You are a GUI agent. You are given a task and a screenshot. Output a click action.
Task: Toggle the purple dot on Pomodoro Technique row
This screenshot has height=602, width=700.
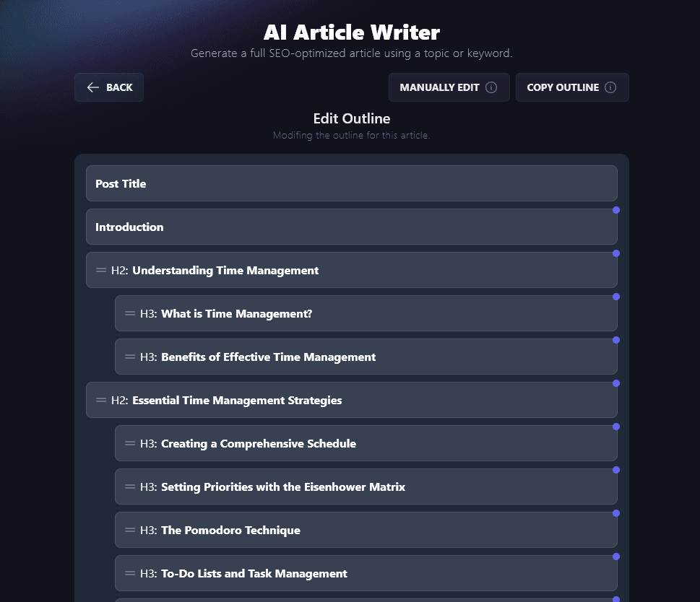coord(616,513)
